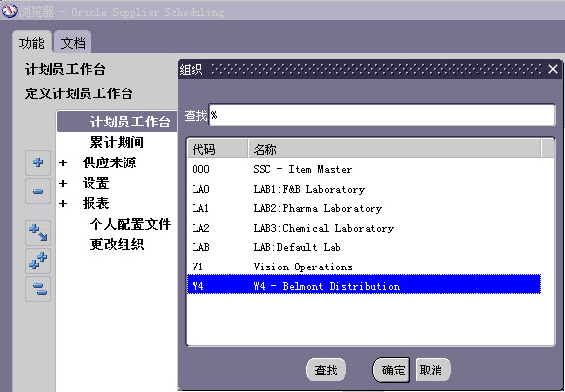The height and width of the screenshot is (392, 565).
Task: Select 个人配置文件 in navigation tree
Action: [130, 224]
